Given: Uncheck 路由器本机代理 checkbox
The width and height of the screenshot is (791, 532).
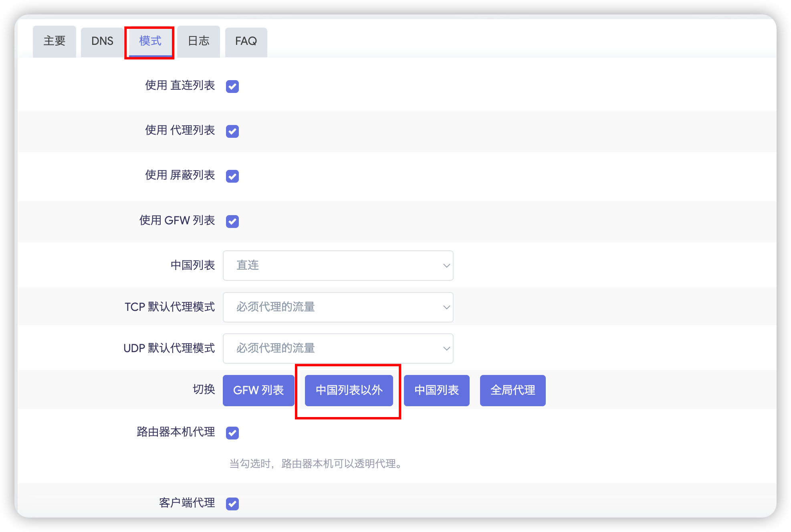Looking at the screenshot, I should pos(232,433).
